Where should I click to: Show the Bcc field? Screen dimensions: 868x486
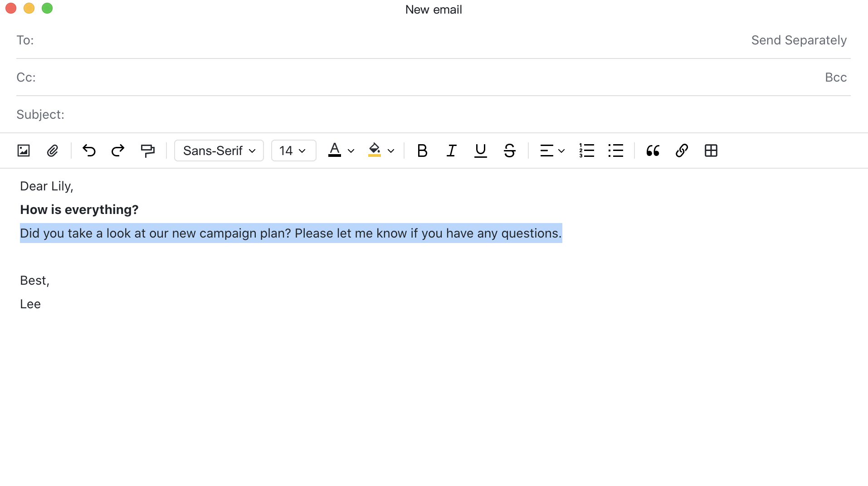[x=836, y=78]
